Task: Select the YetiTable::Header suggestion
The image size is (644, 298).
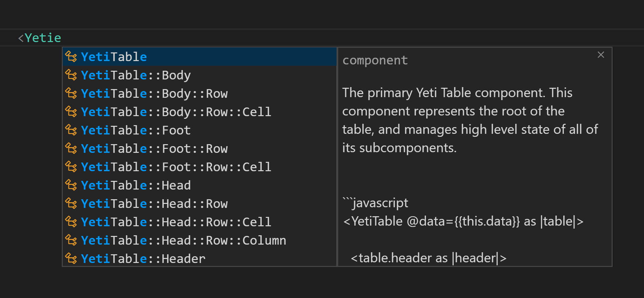Action: pyautogui.click(x=143, y=259)
